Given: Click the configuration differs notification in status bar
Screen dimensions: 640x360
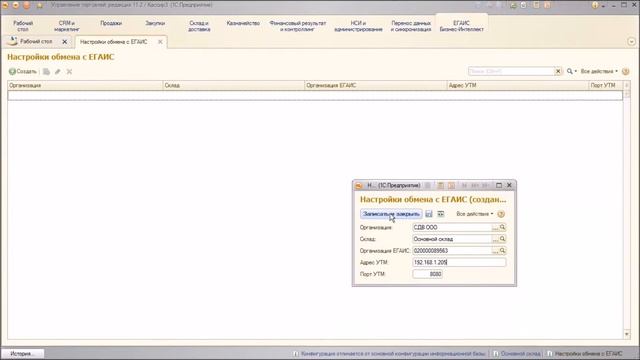Looking at the screenshot, I should 389,353.
